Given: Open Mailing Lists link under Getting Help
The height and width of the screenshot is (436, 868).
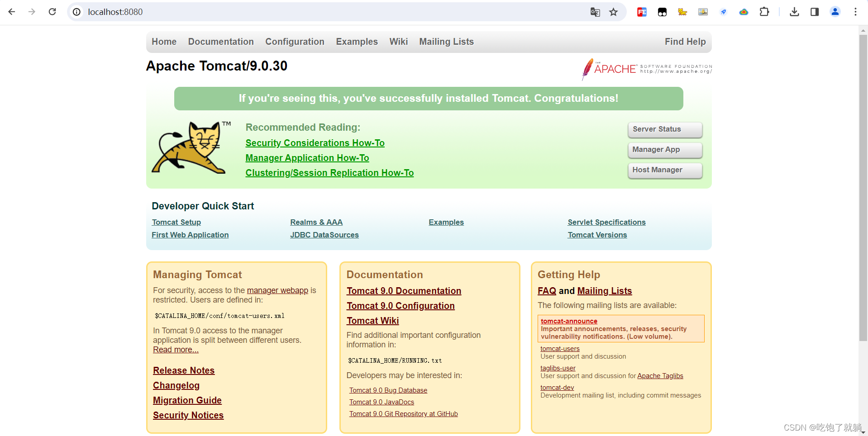Looking at the screenshot, I should tap(605, 291).
